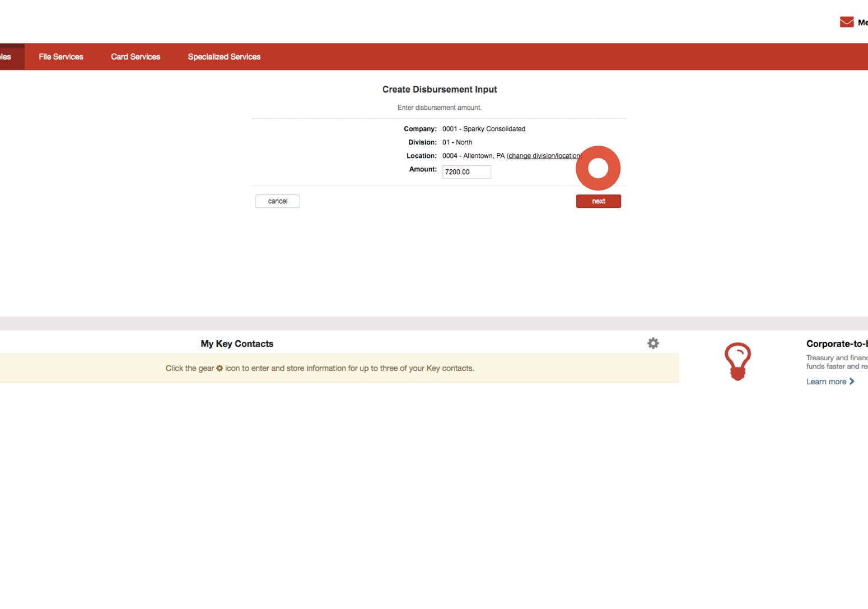Image resolution: width=868 pixels, height=609 pixels.
Task: Open the Card Services section
Action: click(135, 56)
